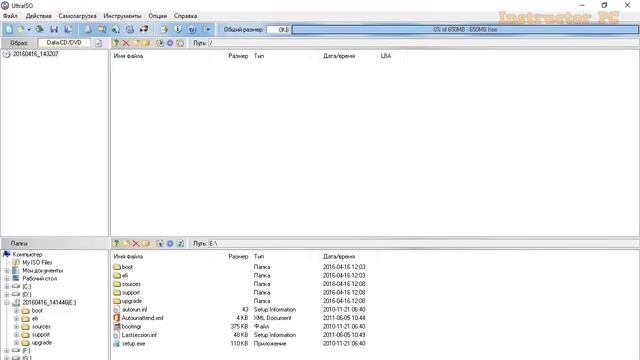Expand the (D:) drive node
The width and height of the screenshot is (640, 360).
(7, 294)
